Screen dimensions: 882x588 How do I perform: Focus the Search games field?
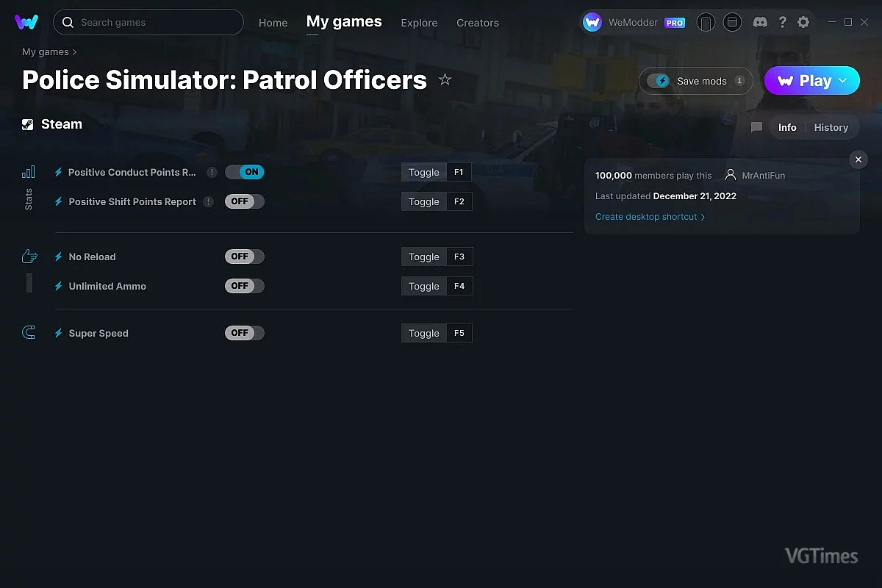pos(148,22)
